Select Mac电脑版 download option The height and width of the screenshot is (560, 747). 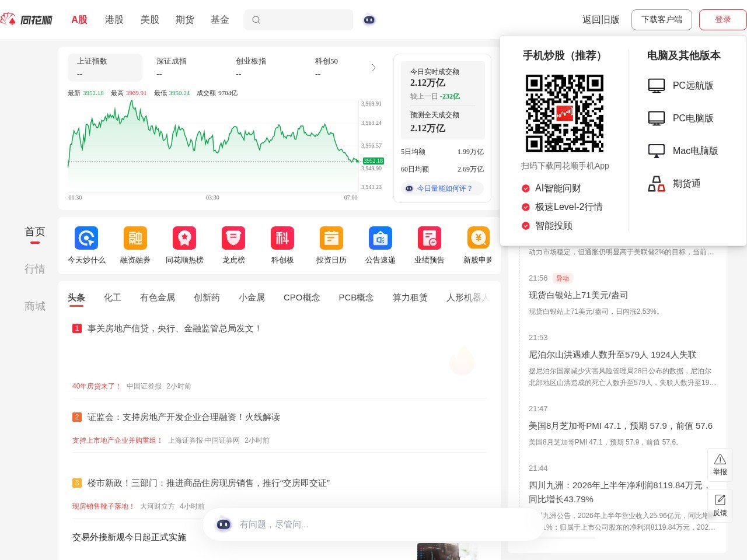pos(683,151)
